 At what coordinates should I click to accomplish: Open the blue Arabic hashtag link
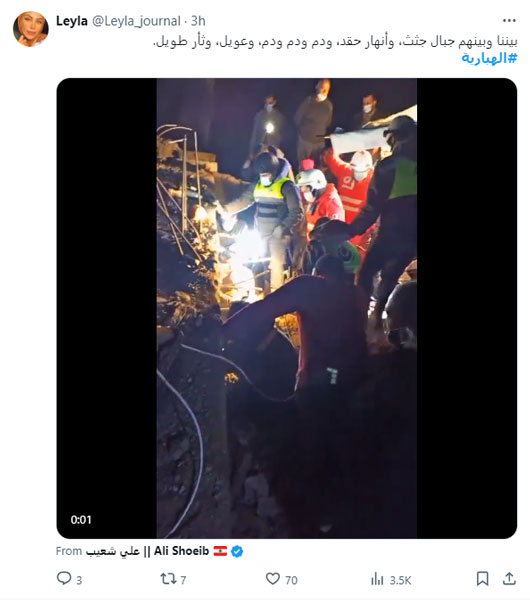(x=489, y=58)
